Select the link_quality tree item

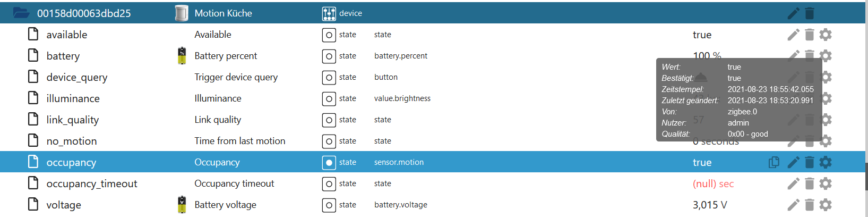[x=72, y=120]
